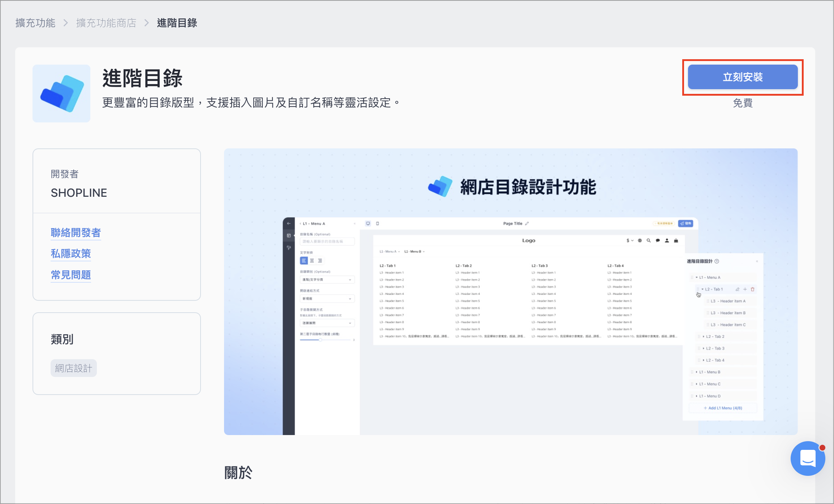Go to 擴充功能 breadcrumb

click(35, 23)
